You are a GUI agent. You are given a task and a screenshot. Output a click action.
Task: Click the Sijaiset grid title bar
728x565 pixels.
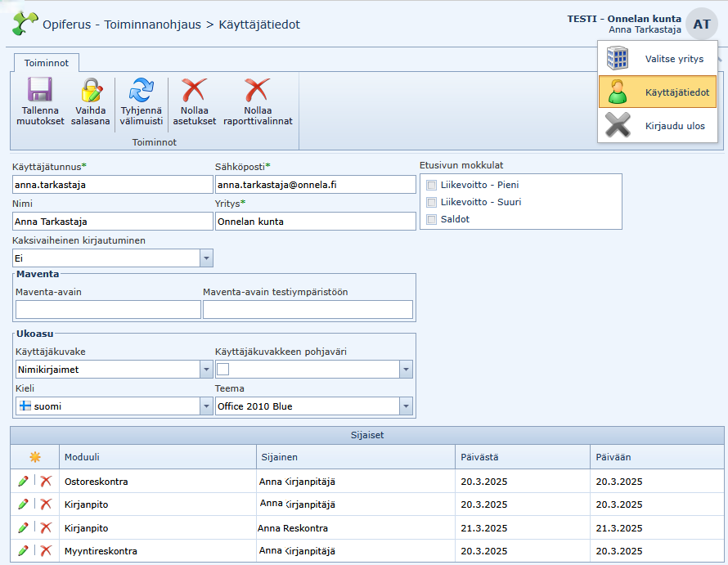367,435
